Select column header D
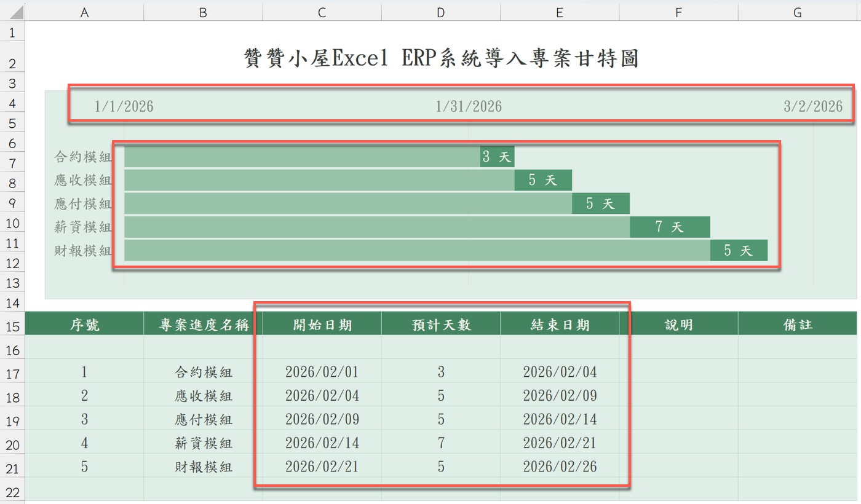Viewport: 861px width, 504px height. pyautogui.click(x=440, y=12)
